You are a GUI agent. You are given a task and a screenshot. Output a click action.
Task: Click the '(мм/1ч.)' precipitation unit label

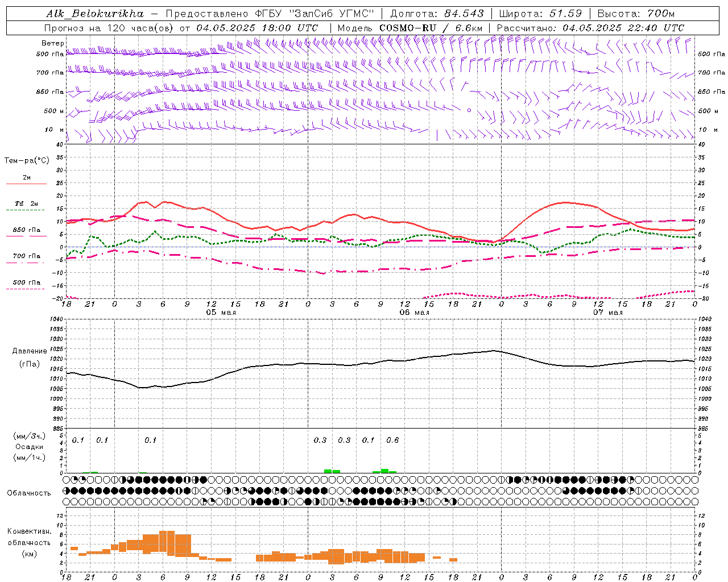pos(29,458)
